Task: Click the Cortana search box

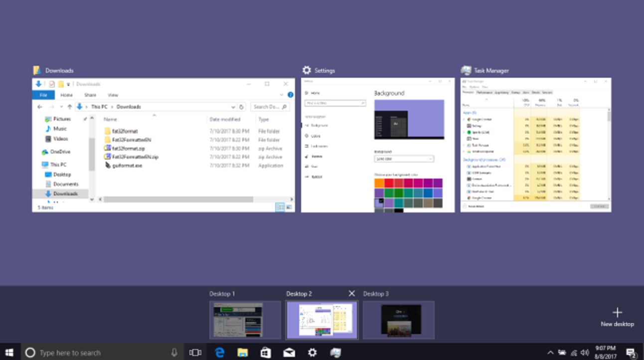Action: [100, 353]
